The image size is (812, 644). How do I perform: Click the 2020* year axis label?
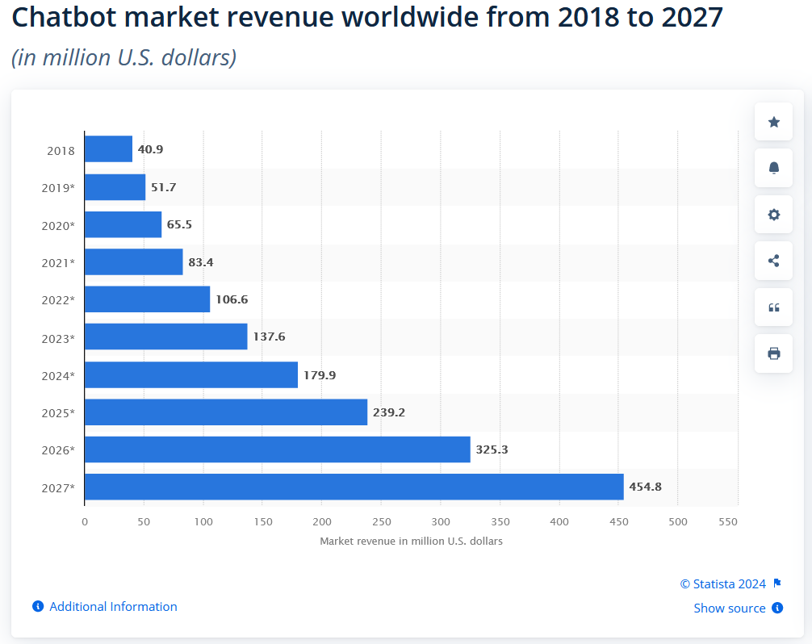58,226
